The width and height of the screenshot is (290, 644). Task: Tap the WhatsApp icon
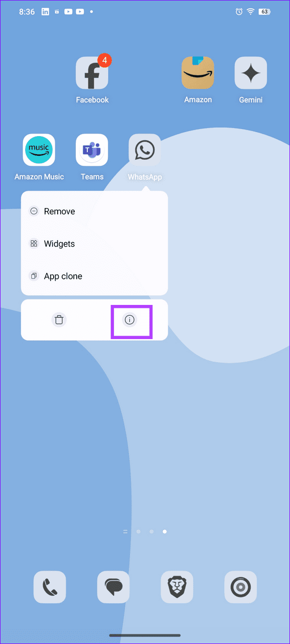point(145,150)
